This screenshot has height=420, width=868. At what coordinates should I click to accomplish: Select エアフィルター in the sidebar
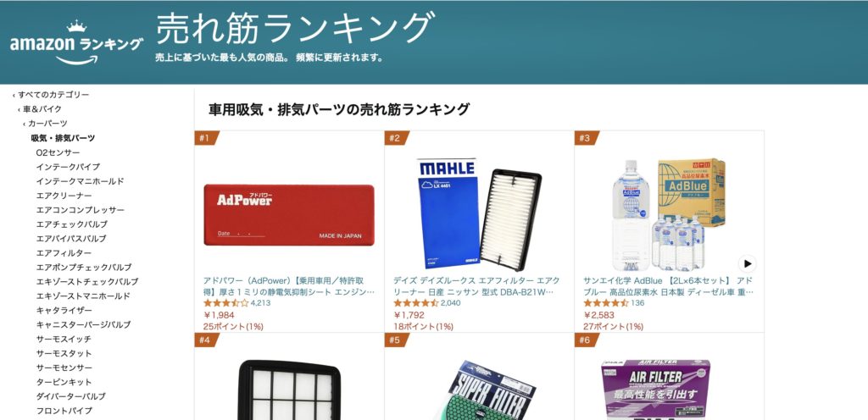[x=64, y=253]
